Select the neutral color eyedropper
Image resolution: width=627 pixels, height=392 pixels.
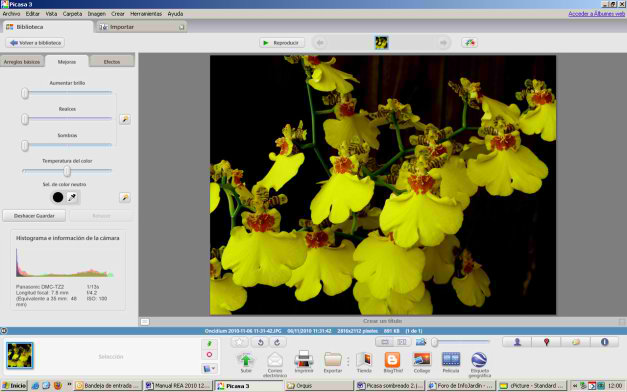pyautogui.click(x=72, y=197)
